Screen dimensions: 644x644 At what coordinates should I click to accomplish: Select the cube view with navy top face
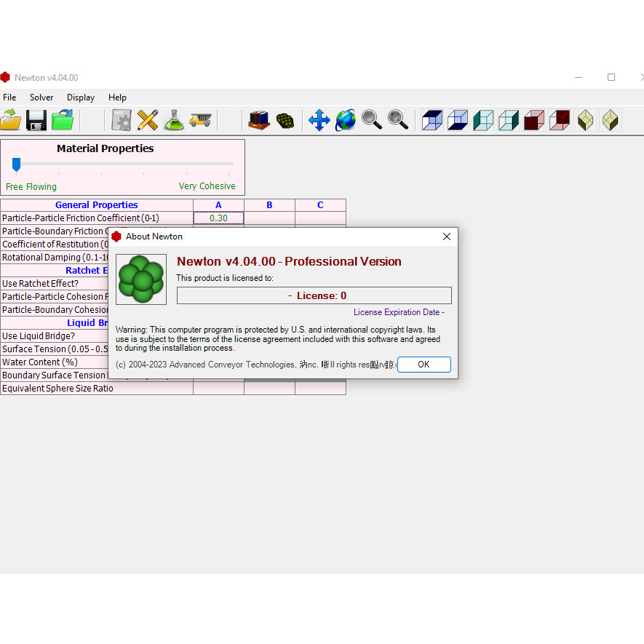click(432, 120)
